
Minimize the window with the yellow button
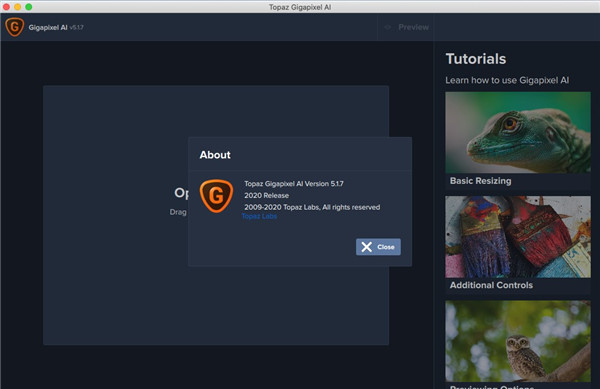click(18, 7)
